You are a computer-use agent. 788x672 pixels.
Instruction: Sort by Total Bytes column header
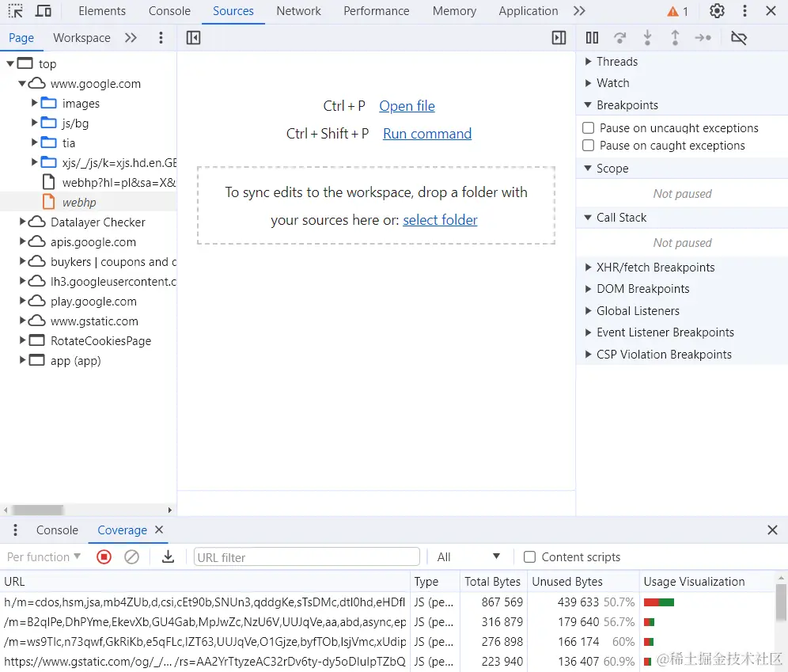coord(493,582)
